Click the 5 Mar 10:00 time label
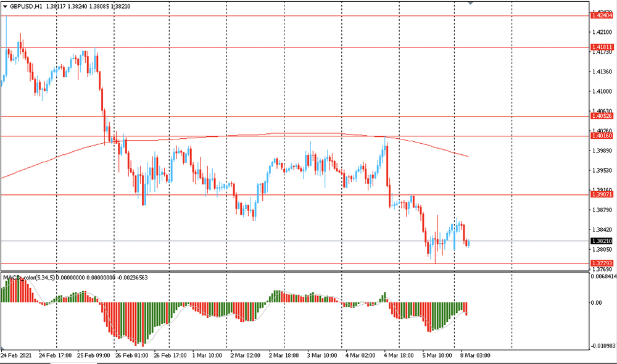 pyautogui.click(x=437, y=356)
